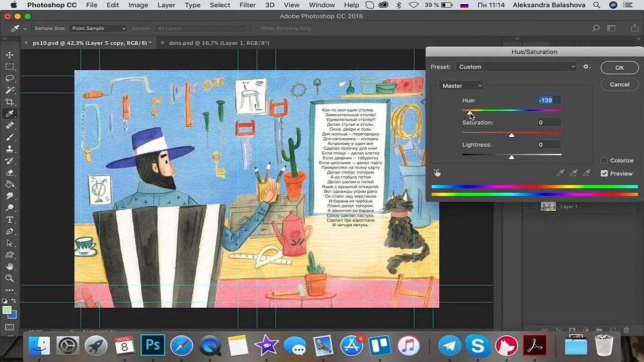Viewport: 644px width, 362px height.
Task: Select the Rectangular Marquee tool
Action: (10, 66)
